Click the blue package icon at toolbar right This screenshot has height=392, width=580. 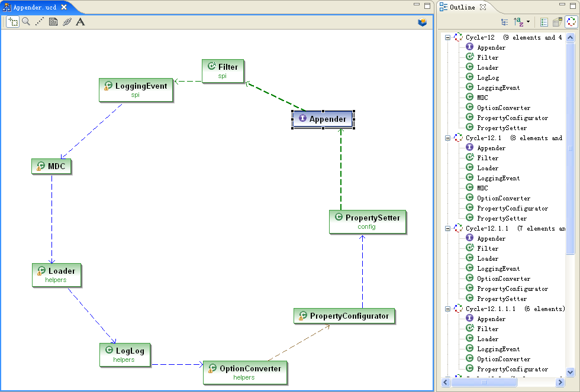[x=422, y=21]
